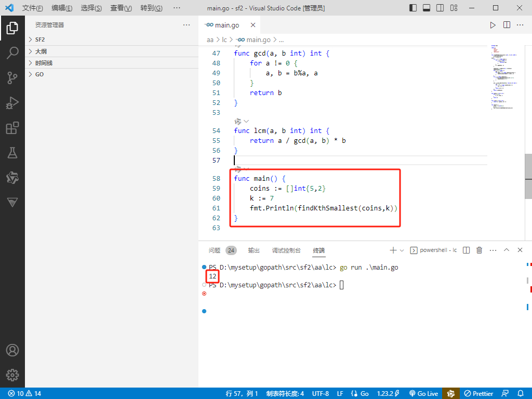Screen dimensions: 532x399
Task: Open the Extensions view
Action: (x=12, y=128)
